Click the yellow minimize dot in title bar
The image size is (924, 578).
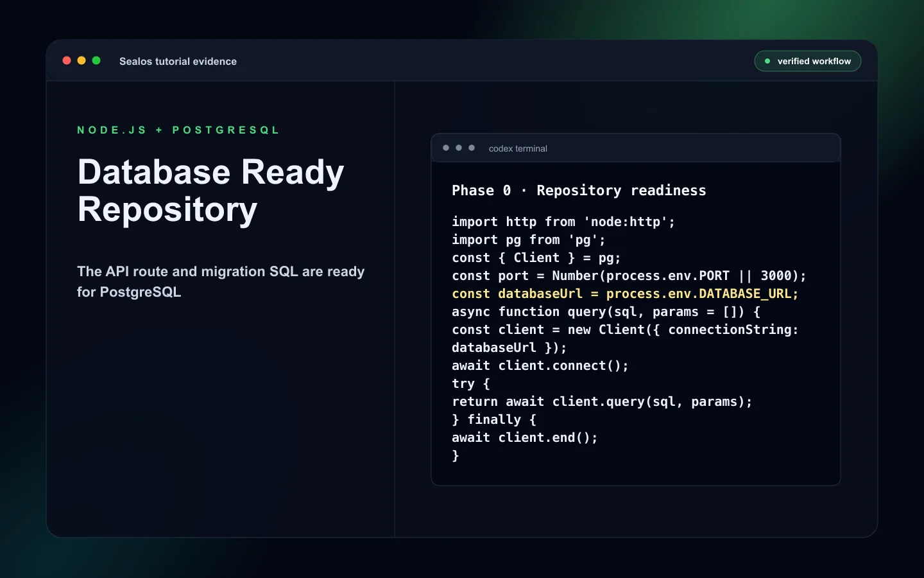pyautogui.click(x=81, y=60)
